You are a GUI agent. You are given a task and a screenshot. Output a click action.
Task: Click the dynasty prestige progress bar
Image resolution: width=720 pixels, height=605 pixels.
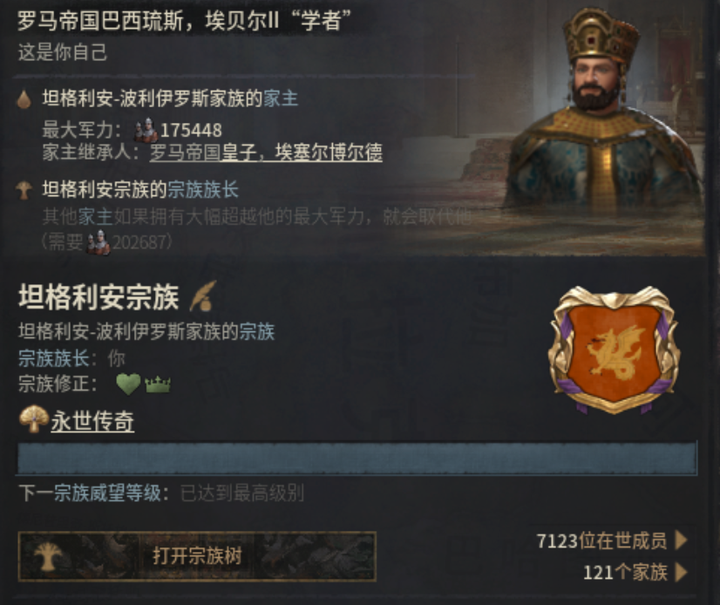[x=357, y=458]
